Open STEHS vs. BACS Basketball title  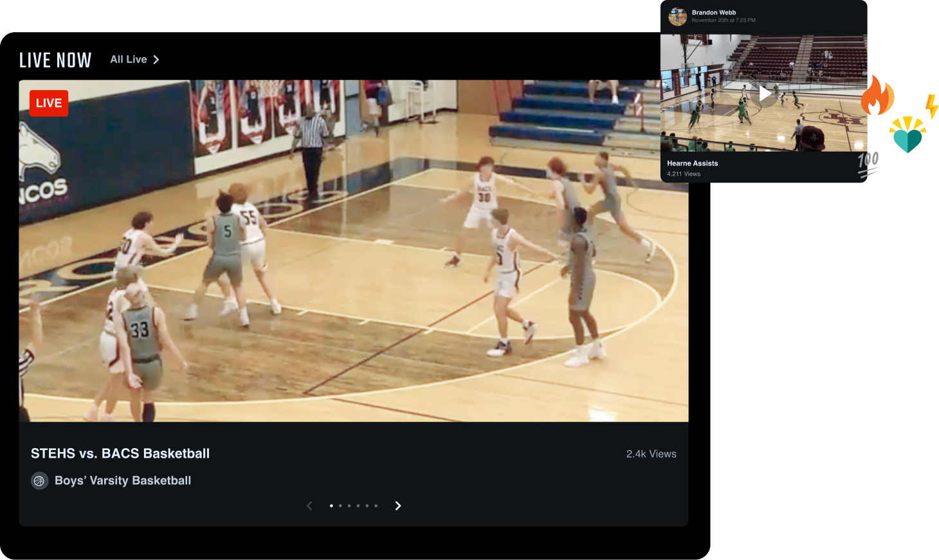point(120,454)
